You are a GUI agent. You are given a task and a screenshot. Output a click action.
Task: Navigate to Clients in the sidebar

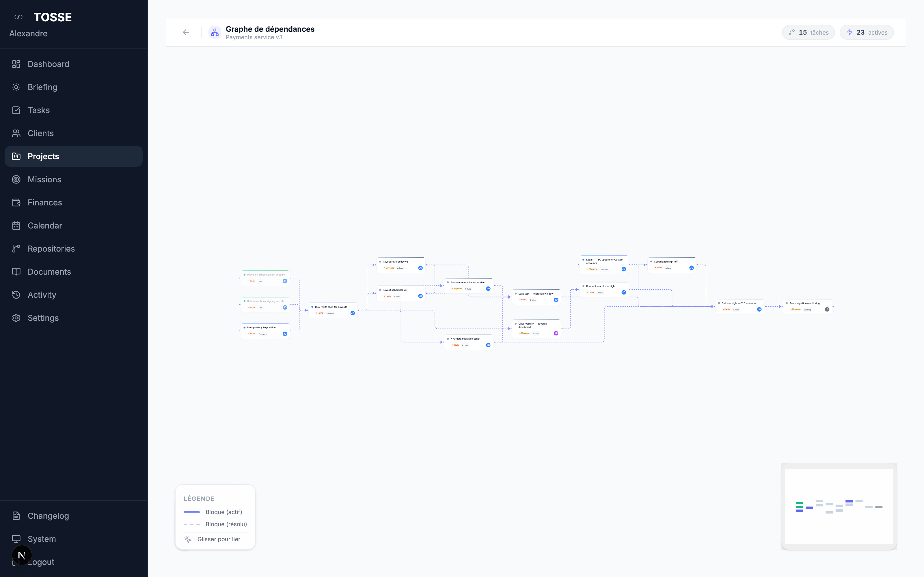pyautogui.click(x=40, y=133)
